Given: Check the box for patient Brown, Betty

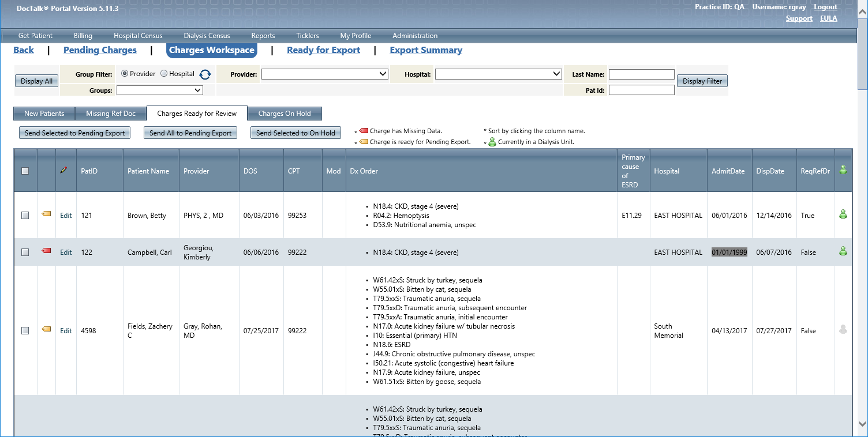Looking at the screenshot, I should click(x=25, y=216).
